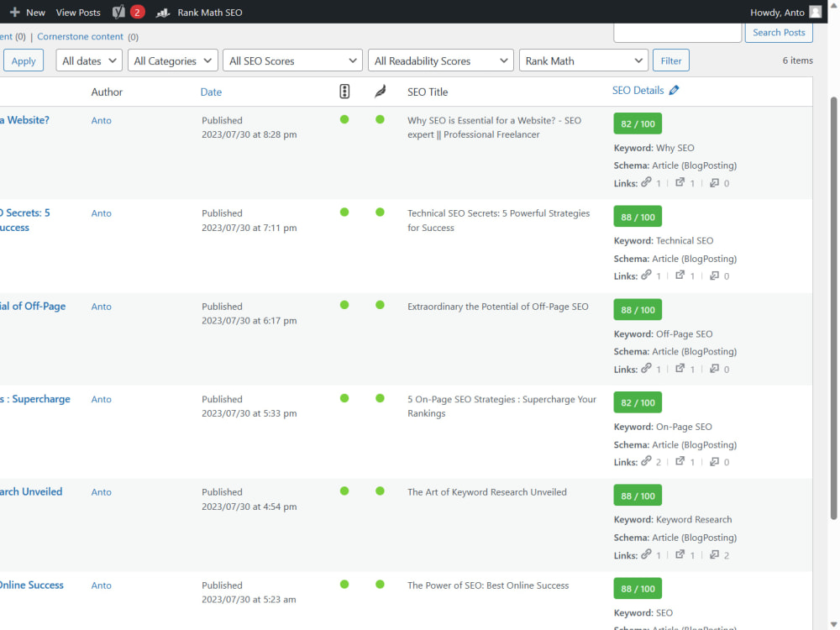Click the 88 / 100 score for Keyword Research

638,496
